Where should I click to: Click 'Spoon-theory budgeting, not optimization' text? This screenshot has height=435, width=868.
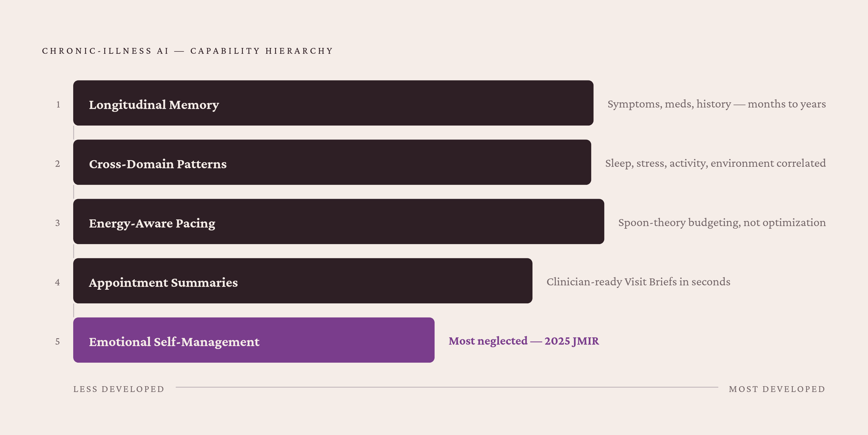click(x=722, y=223)
